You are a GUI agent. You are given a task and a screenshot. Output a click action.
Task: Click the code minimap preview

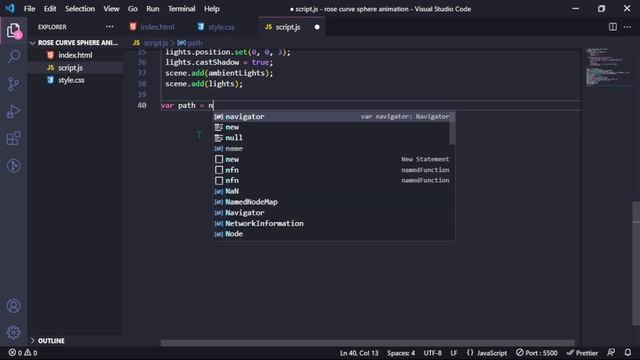pyautogui.click(x=607, y=67)
